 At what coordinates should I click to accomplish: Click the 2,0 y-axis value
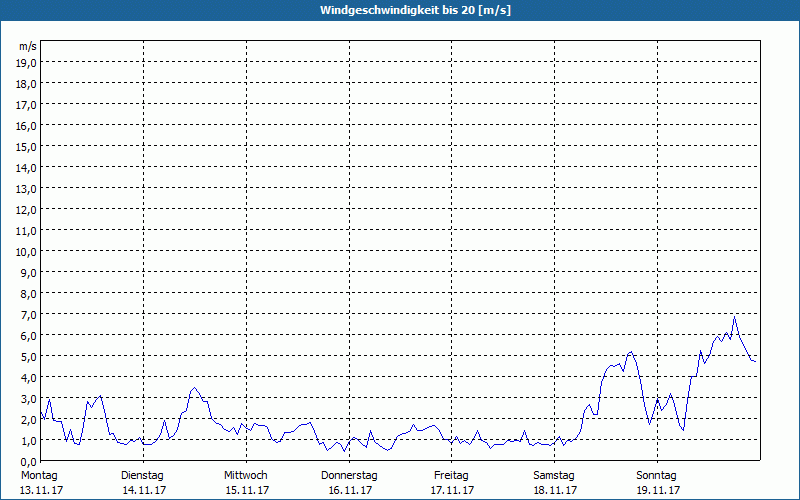pyautogui.click(x=29, y=420)
